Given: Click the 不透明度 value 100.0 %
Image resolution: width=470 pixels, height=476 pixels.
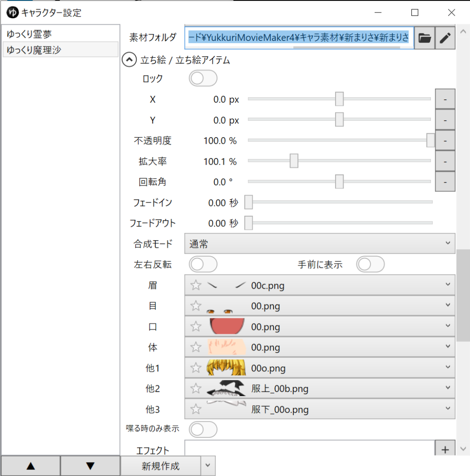Looking at the screenshot, I should (220, 141).
